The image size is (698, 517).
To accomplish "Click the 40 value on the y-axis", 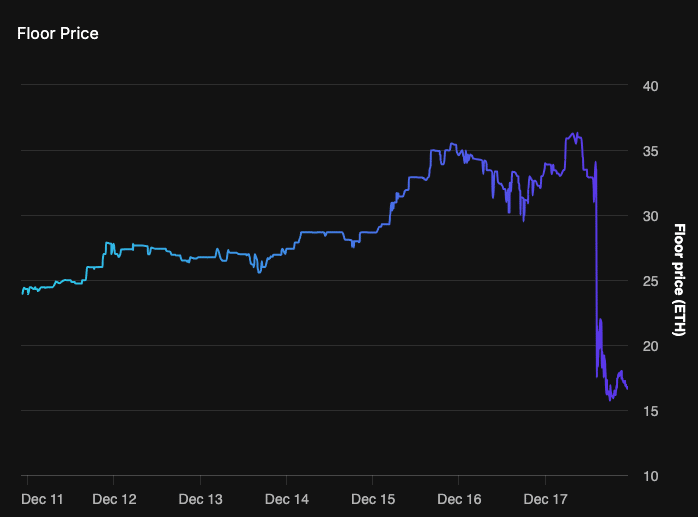I will (x=650, y=86).
